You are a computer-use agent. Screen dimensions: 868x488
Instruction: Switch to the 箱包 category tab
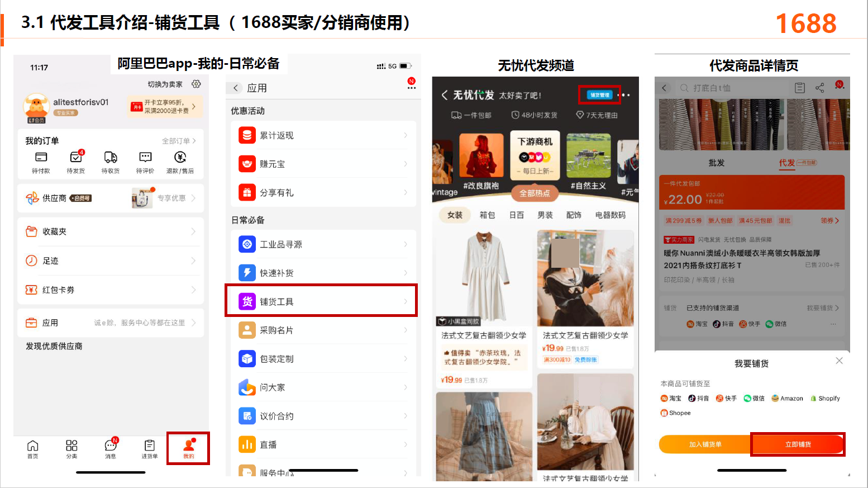point(488,215)
